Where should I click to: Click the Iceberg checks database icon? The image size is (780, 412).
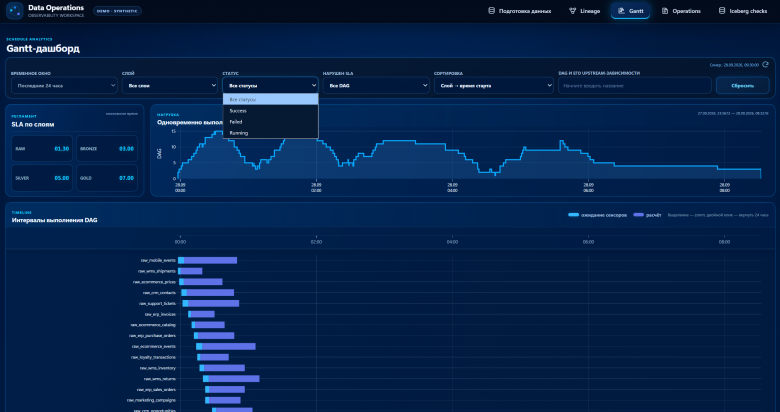pos(722,11)
